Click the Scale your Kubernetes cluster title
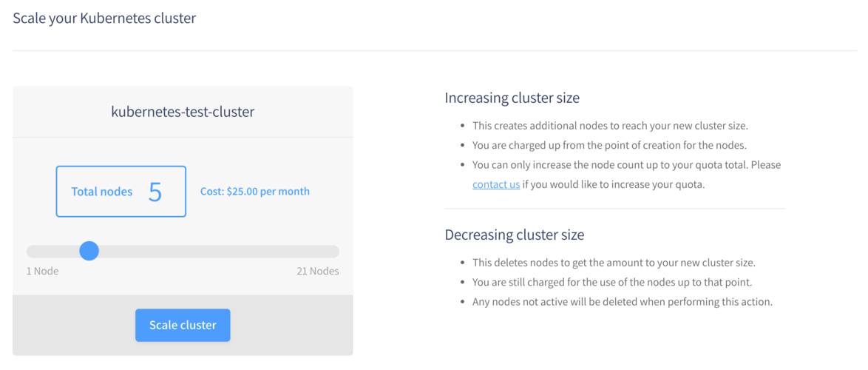868x370 pixels. (x=104, y=18)
